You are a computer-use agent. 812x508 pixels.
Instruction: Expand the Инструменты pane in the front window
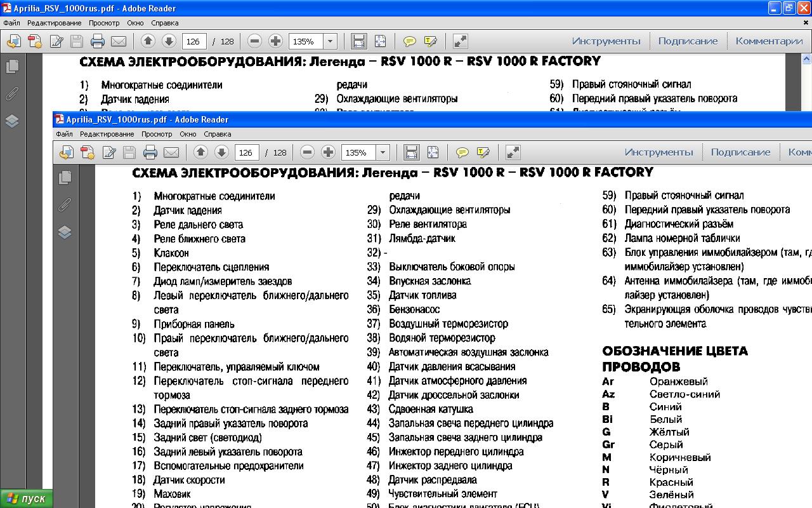[658, 152]
